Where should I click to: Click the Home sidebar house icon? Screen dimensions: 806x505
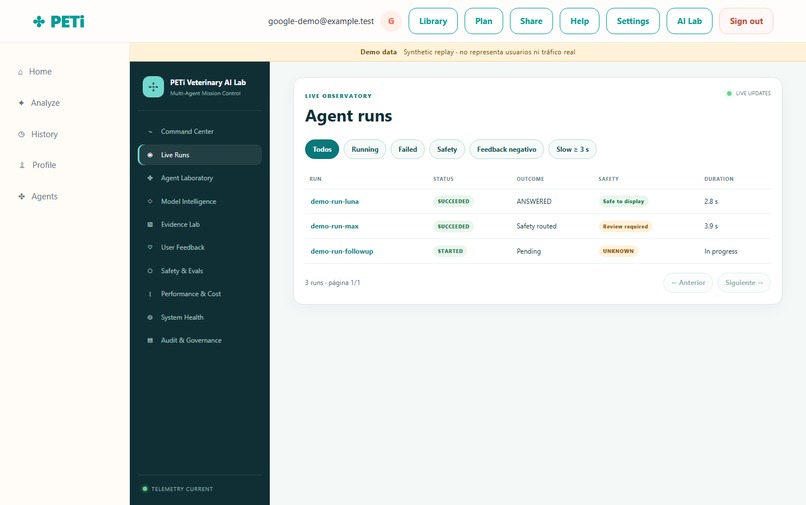tap(21, 73)
